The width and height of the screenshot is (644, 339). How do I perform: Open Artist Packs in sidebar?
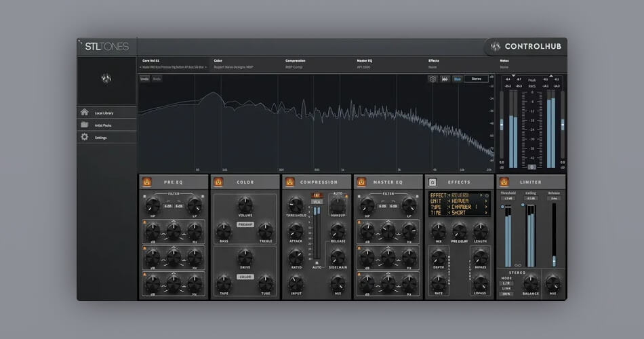point(106,125)
